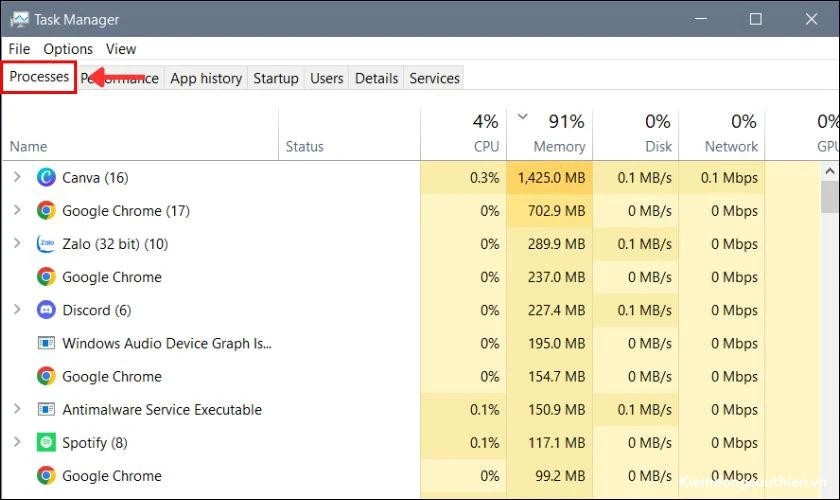The height and width of the screenshot is (500, 840).
Task: Switch to the App history tab
Action: point(206,78)
